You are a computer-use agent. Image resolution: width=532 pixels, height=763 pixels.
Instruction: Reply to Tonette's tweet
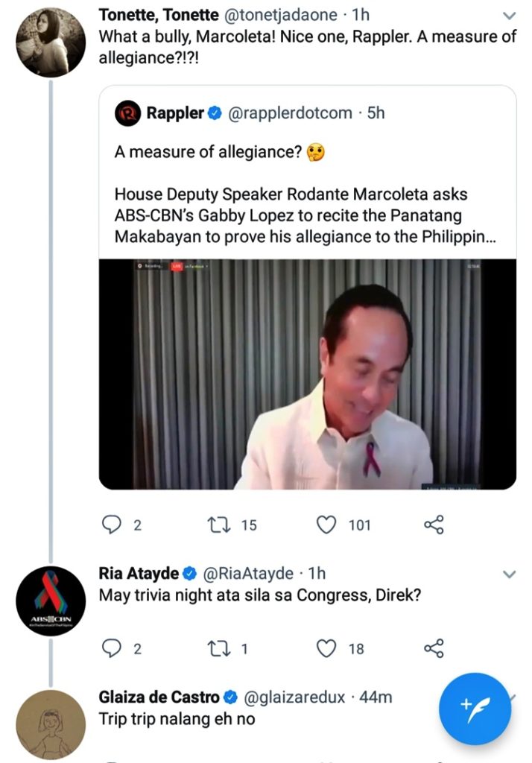111,525
